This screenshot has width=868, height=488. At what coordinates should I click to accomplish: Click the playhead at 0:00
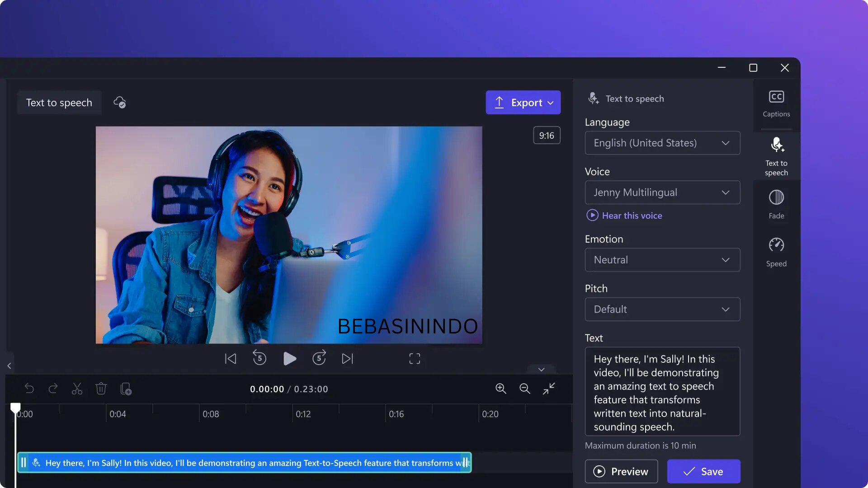[x=15, y=408]
